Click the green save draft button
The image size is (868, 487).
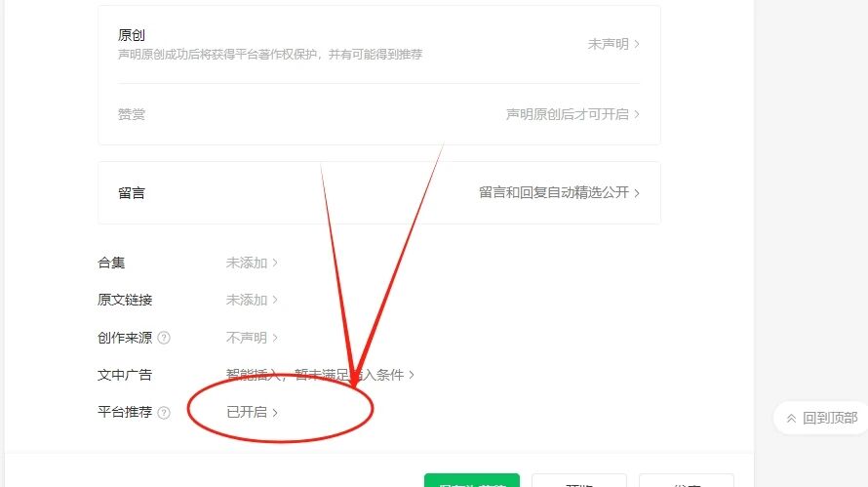coord(472,480)
